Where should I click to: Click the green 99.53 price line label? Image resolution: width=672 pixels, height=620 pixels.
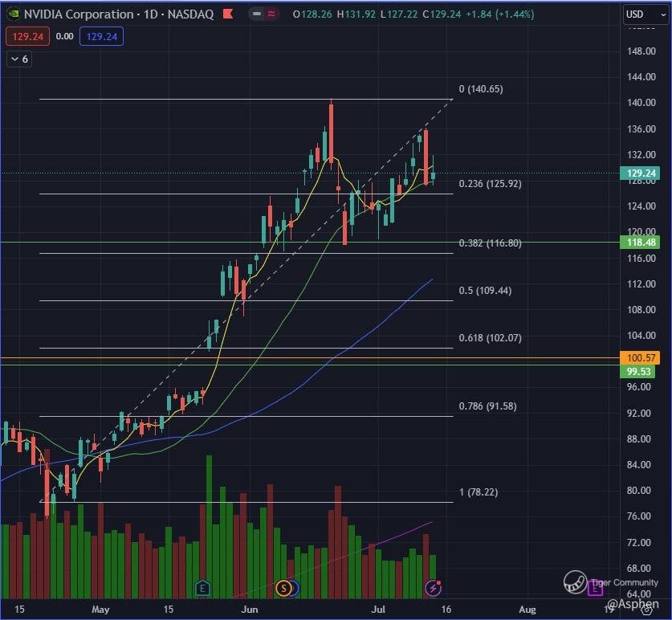click(638, 371)
